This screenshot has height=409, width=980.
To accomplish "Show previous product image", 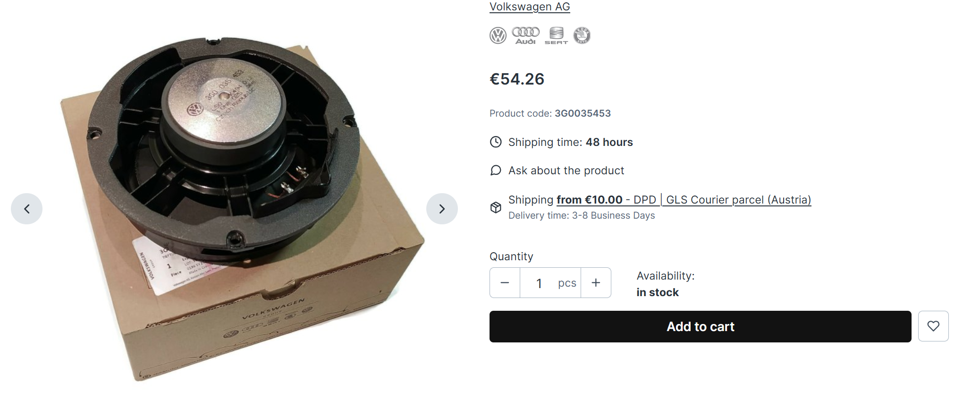I will 27,209.
